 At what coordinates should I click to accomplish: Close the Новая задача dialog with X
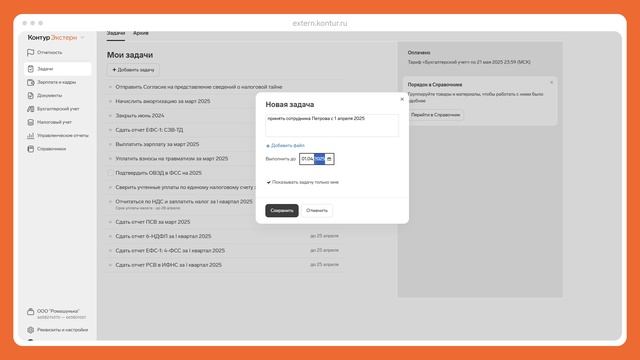point(402,99)
